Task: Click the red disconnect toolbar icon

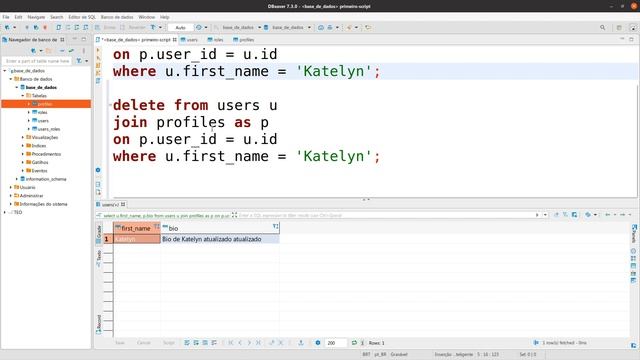Action: pyautogui.click(x=45, y=27)
